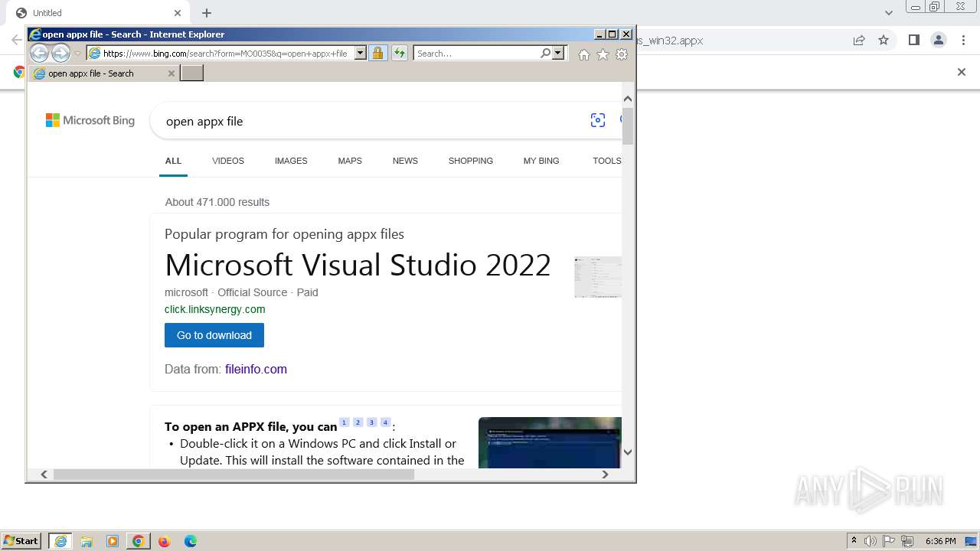Open Chrome from the taskbar

tap(139, 541)
